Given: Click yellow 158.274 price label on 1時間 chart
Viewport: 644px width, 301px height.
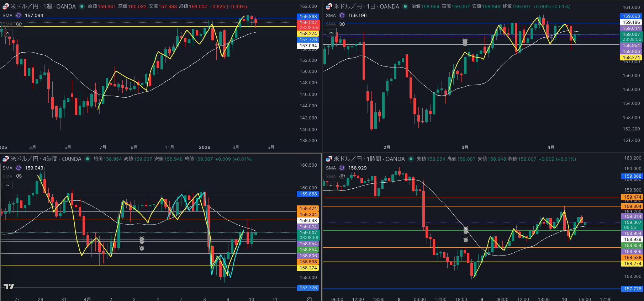Looking at the screenshot, I should pos(633,264).
